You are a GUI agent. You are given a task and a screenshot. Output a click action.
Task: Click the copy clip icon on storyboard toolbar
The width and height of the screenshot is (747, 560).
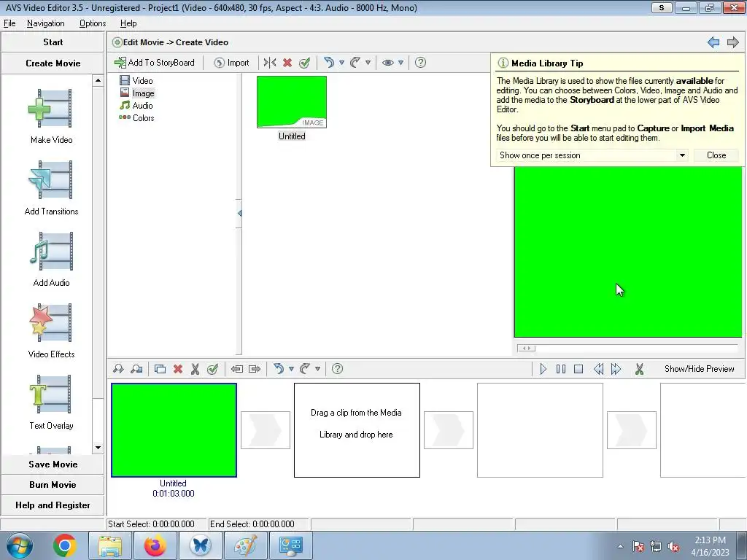coord(160,368)
